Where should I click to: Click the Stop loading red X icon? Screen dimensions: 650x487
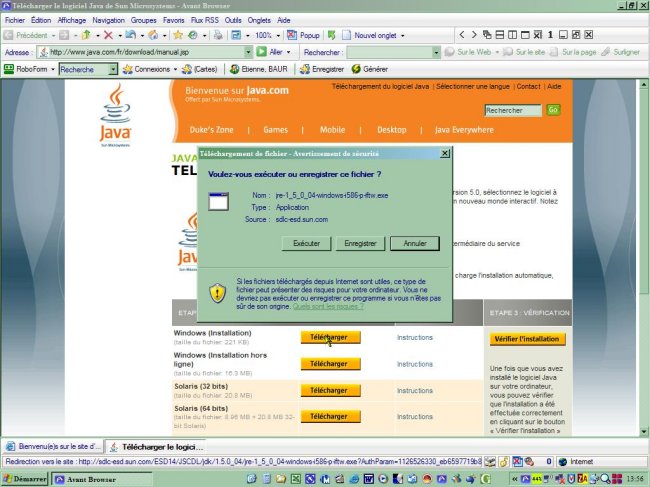tap(108, 35)
